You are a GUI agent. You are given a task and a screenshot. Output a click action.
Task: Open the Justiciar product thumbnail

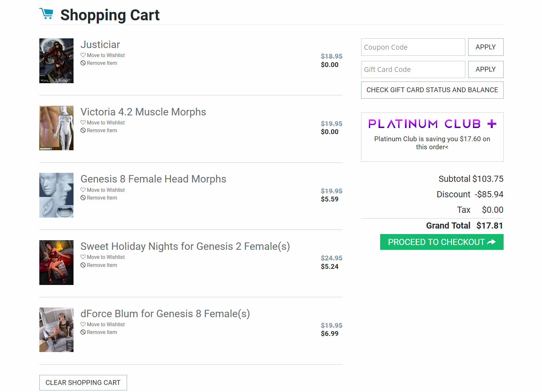tap(56, 61)
